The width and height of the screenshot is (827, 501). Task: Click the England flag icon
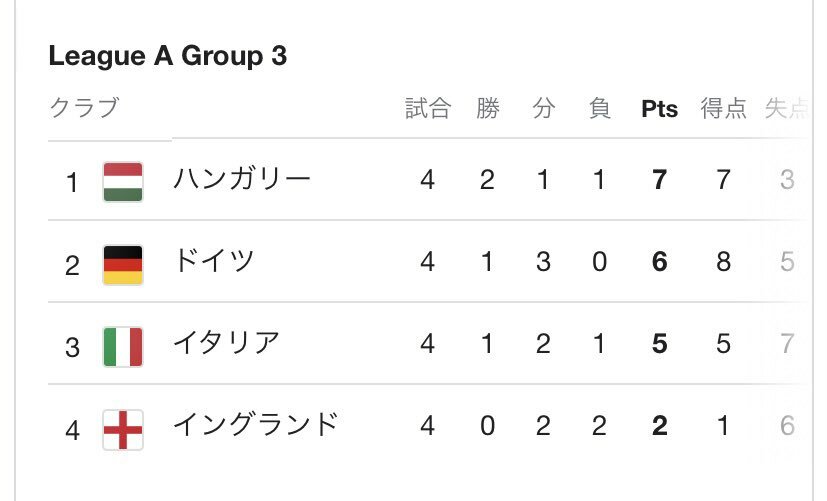pos(123,429)
